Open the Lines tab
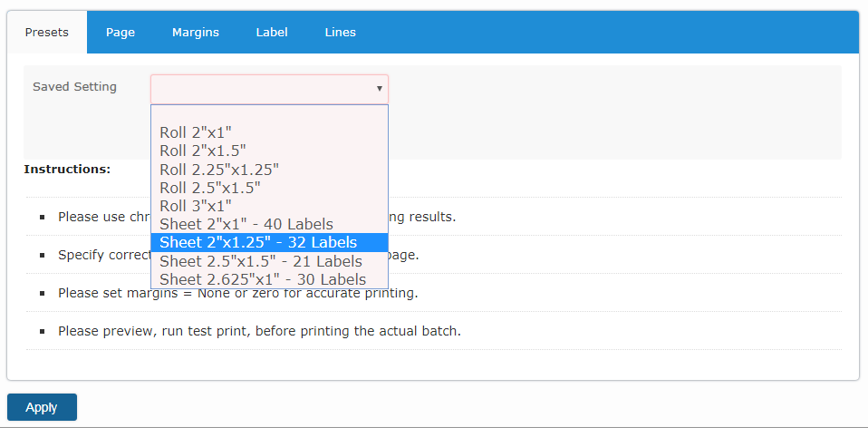This screenshot has height=428, width=868. coord(341,32)
